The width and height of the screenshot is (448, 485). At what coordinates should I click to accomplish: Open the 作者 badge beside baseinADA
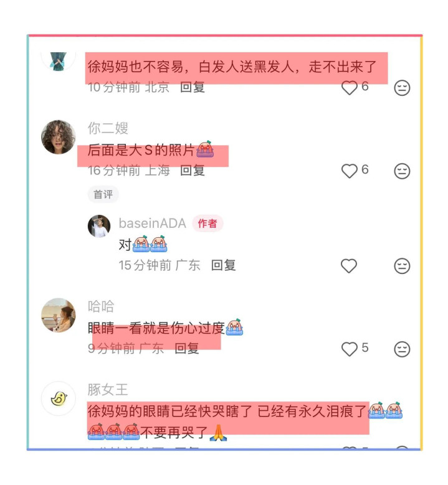click(x=207, y=224)
